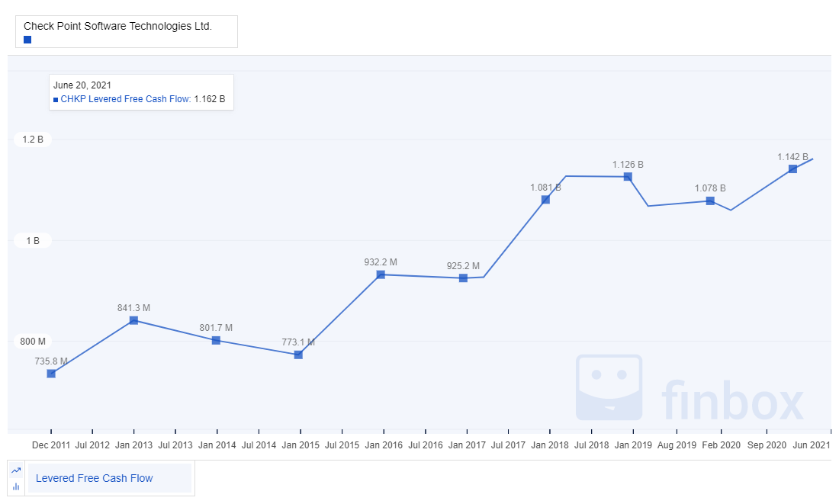
Task: Select the 925.2 M data point marker
Action: point(464,278)
